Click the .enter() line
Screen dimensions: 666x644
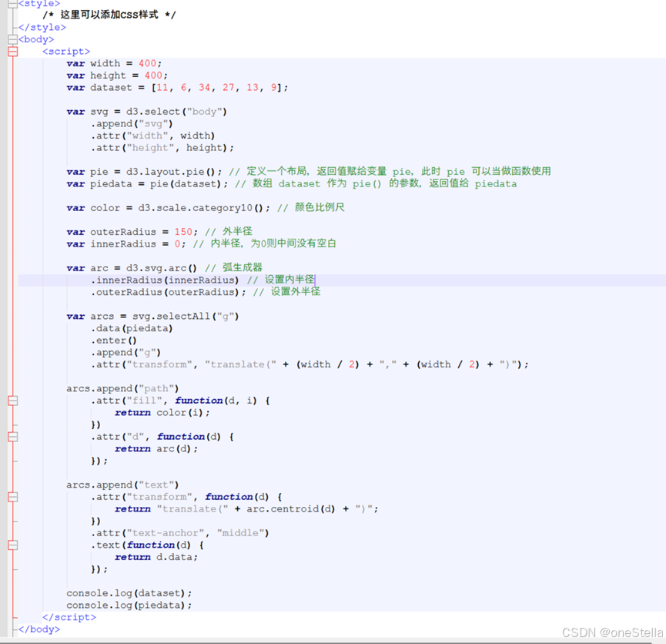click(x=113, y=341)
